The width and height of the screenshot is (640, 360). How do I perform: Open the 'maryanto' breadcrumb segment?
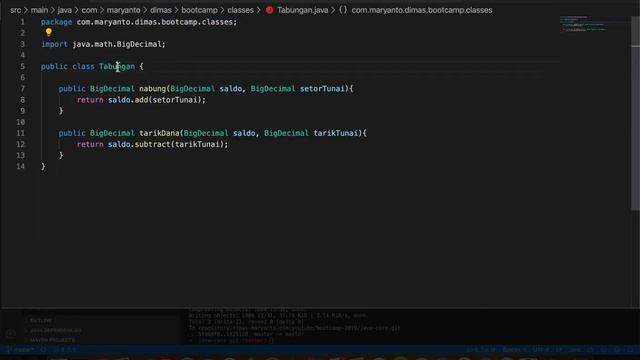coord(123,10)
